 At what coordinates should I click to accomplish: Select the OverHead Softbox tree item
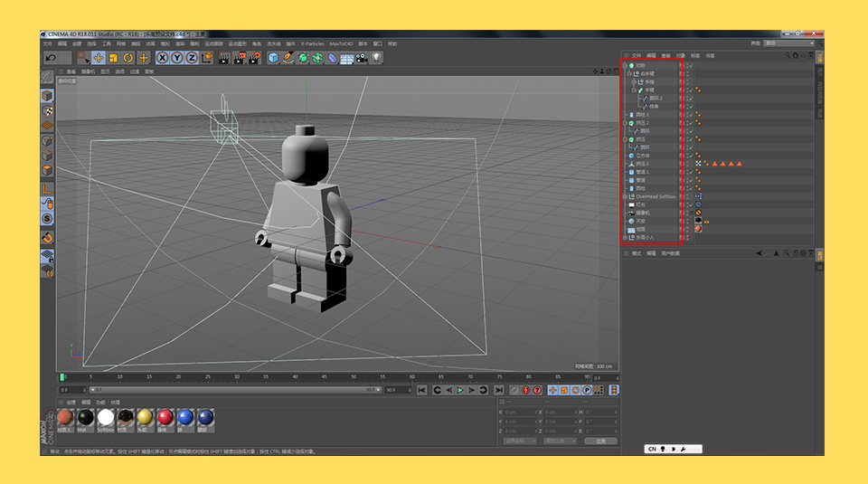coord(656,196)
